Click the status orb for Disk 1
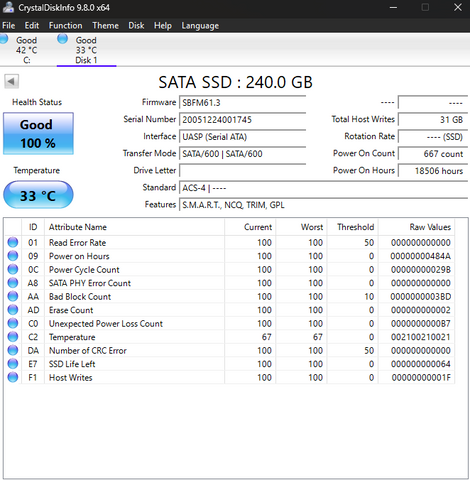 click(62, 38)
